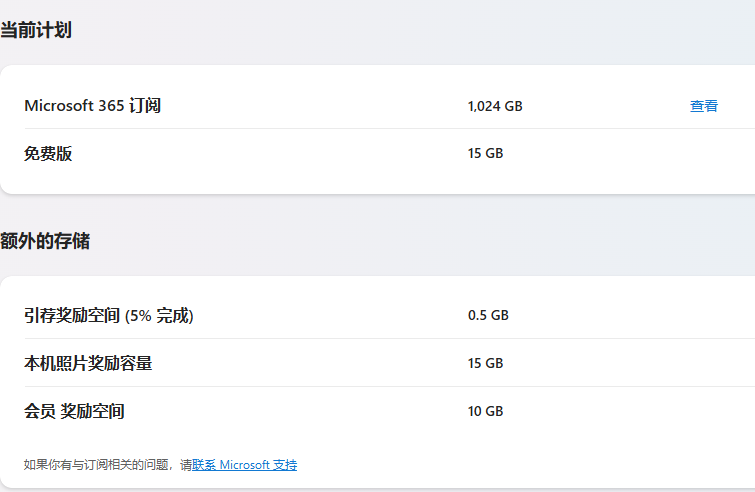This screenshot has width=755, height=492.
Task: Click divider line below 引荐奖励空间 row
Action: click(390, 338)
